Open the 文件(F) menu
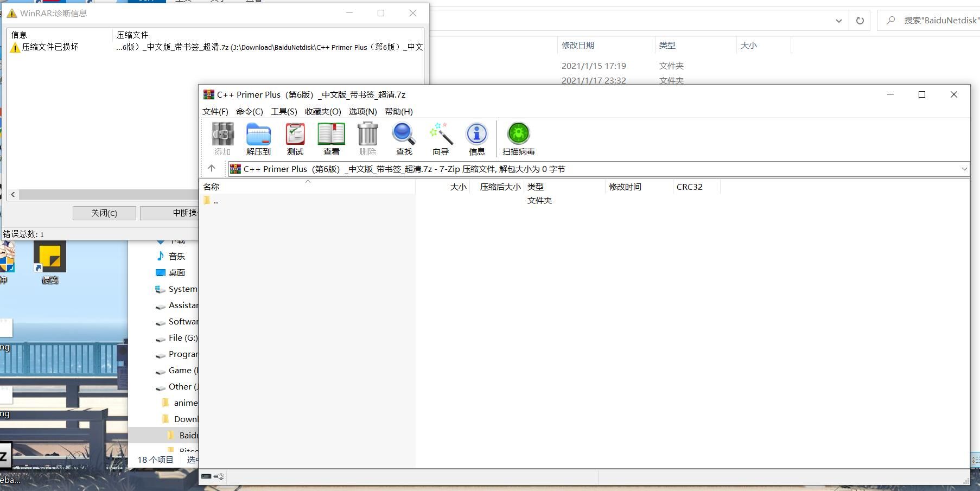Image resolution: width=980 pixels, height=491 pixels. pyautogui.click(x=215, y=112)
